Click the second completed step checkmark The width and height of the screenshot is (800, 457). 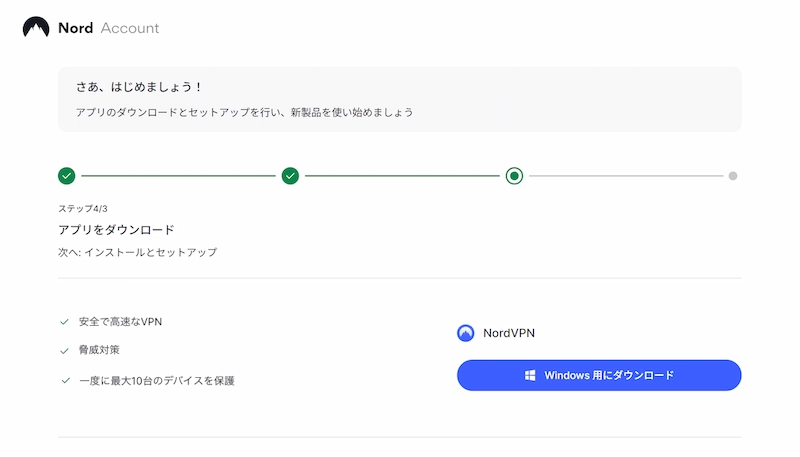click(290, 175)
